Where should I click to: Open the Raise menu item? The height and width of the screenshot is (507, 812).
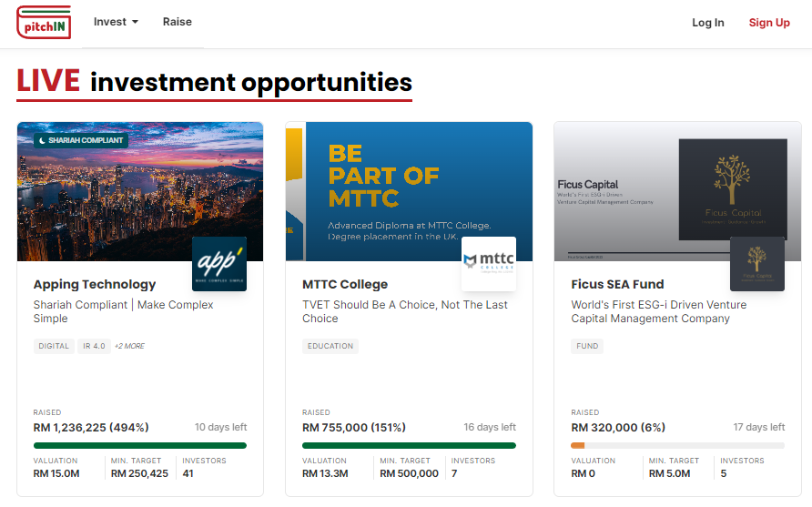tap(178, 22)
